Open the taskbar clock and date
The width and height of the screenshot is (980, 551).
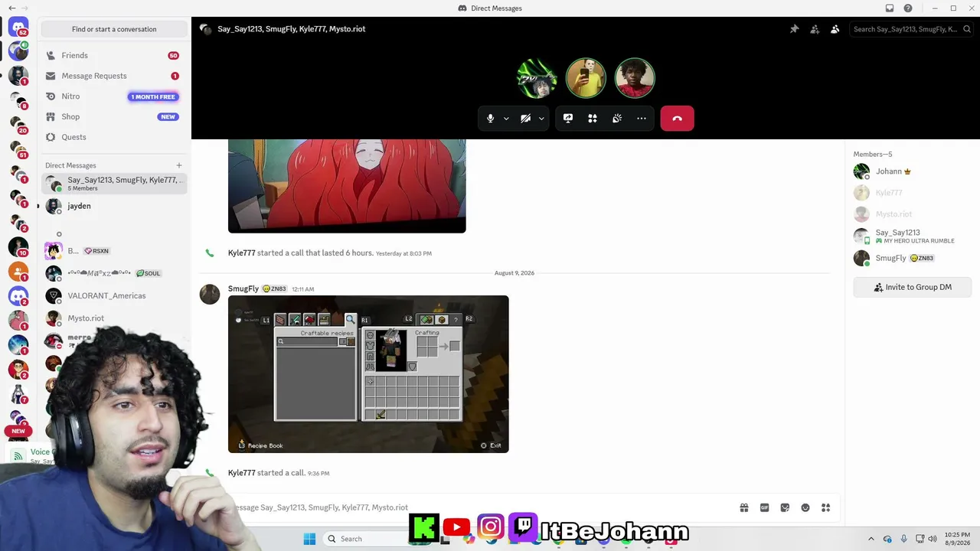(957, 539)
